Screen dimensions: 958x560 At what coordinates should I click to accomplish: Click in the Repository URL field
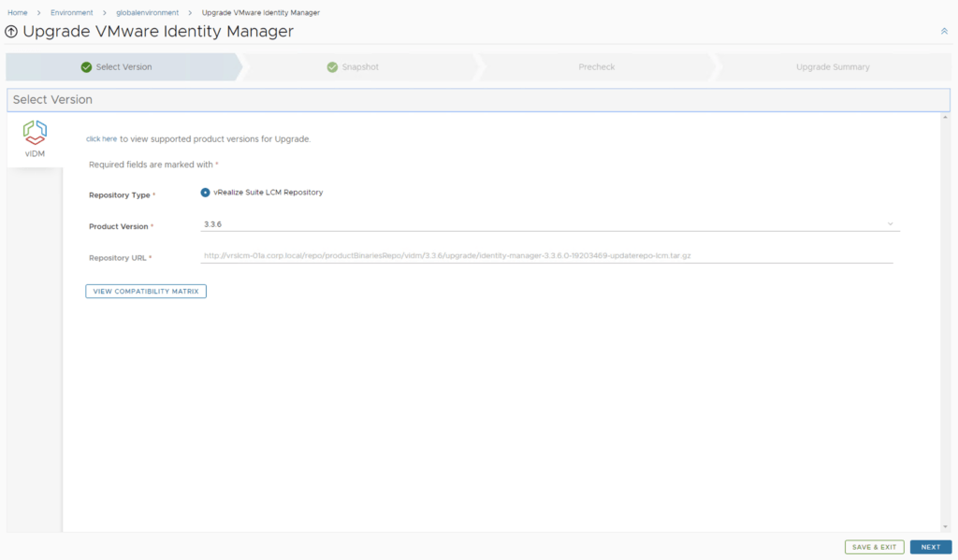[x=547, y=255]
